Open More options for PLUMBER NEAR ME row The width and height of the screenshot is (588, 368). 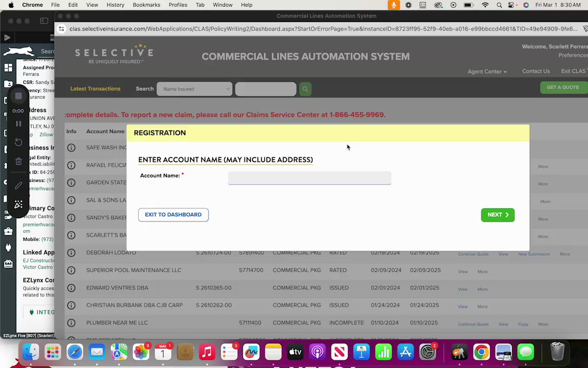click(x=543, y=325)
